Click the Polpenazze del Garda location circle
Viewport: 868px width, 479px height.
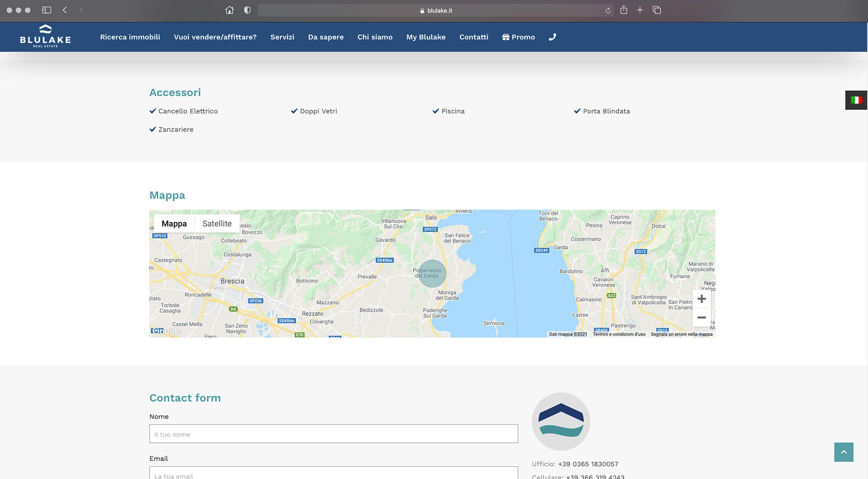click(432, 273)
